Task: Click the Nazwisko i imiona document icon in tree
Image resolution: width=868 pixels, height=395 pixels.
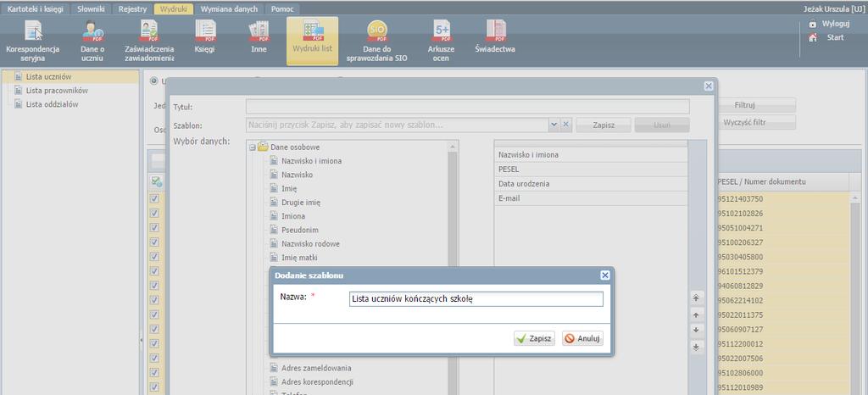Action: coord(274,161)
